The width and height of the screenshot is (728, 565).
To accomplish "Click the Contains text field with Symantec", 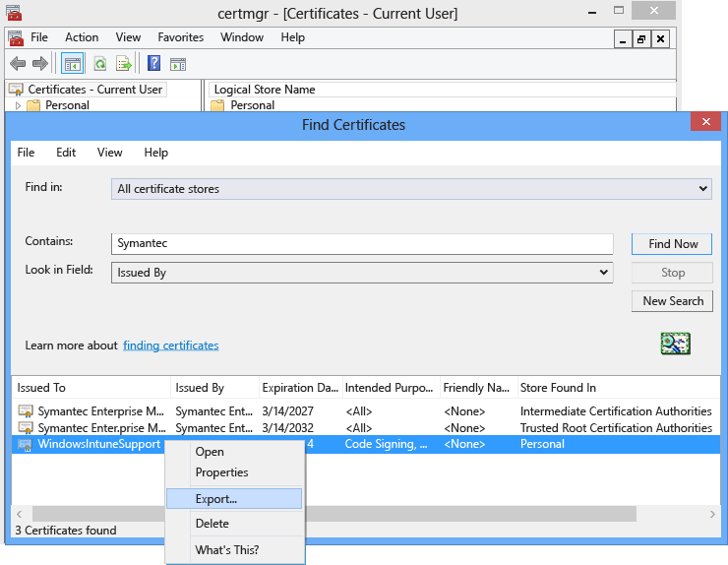I will (x=362, y=244).
